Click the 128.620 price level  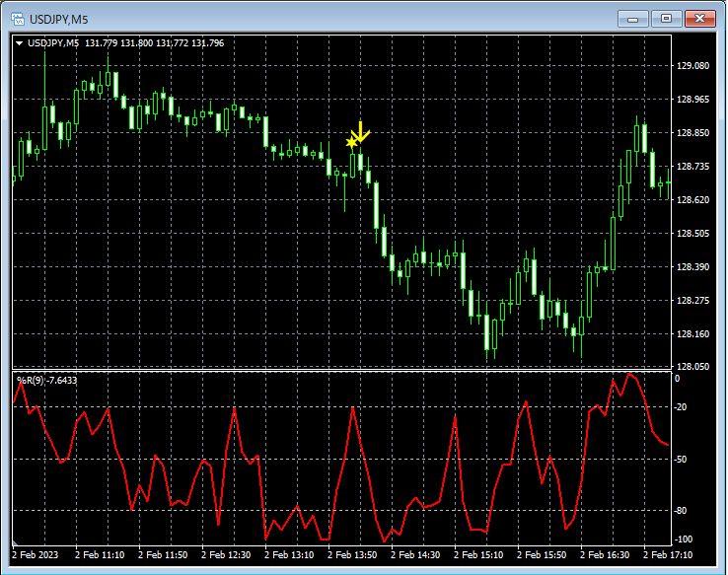click(692, 199)
